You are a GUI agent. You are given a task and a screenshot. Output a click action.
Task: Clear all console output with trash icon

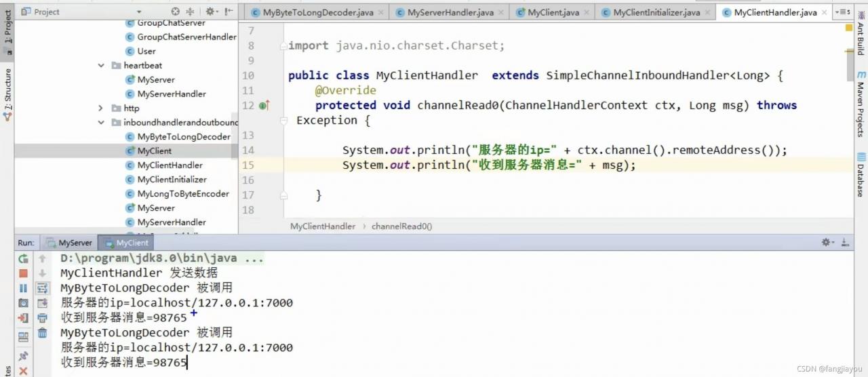(42, 333)
